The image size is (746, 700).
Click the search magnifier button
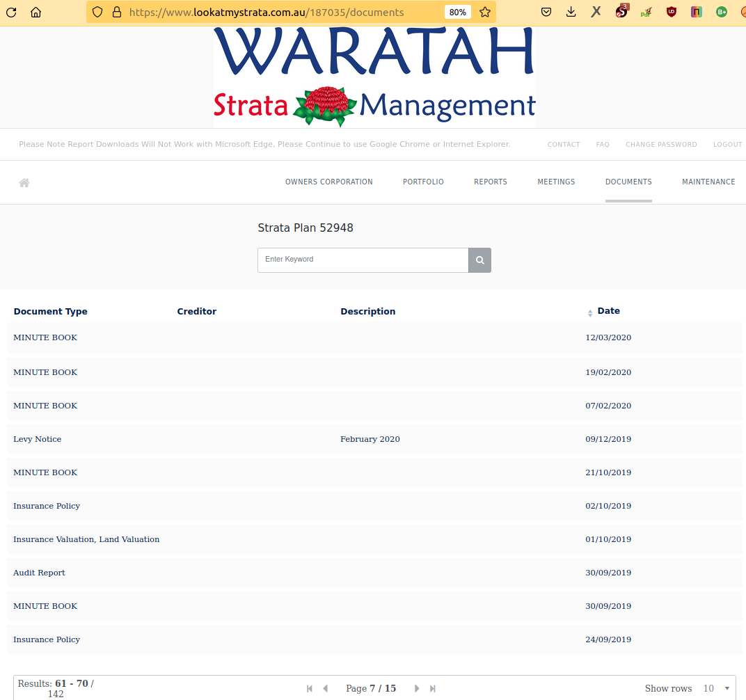tap(479, 260)
